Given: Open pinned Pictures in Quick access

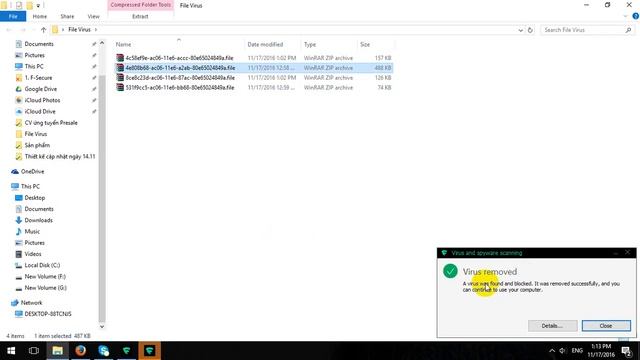Looking at the screenshot, I should coord(34,55).
